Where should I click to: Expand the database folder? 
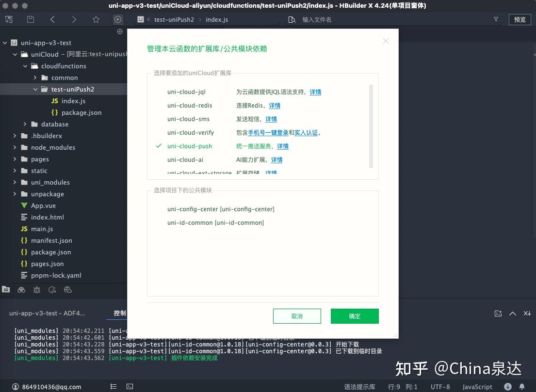[25, 124]
